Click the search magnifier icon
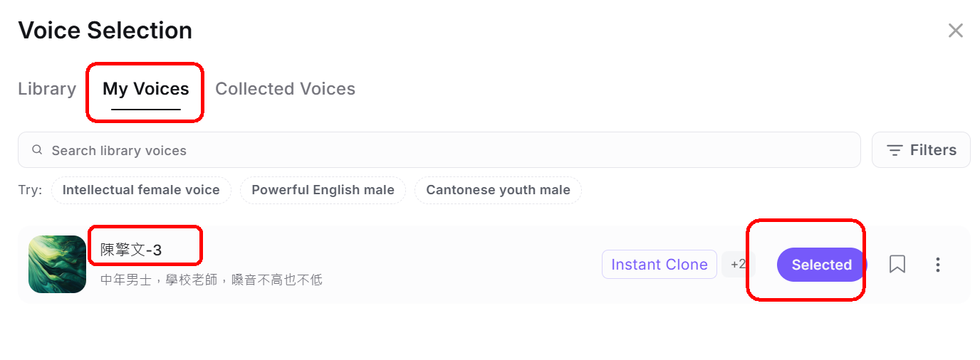The height and width of the screenshot is (360, 980). pos(37,150)
